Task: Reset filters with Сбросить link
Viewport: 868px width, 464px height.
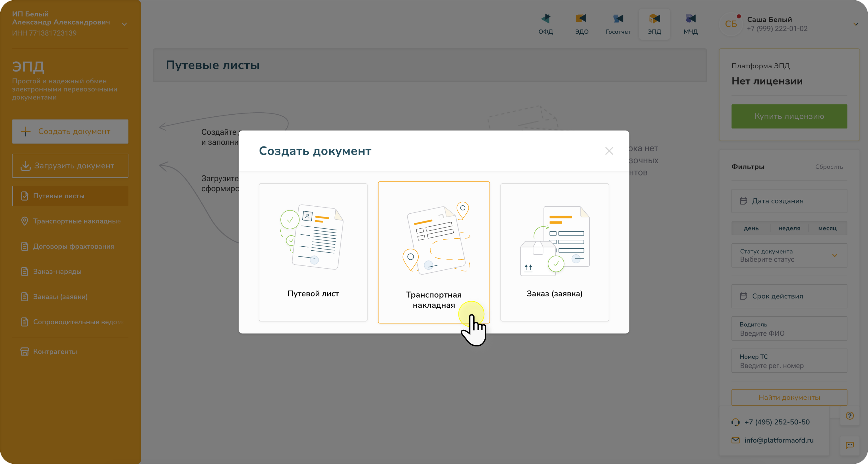Action: coord(829,166)
